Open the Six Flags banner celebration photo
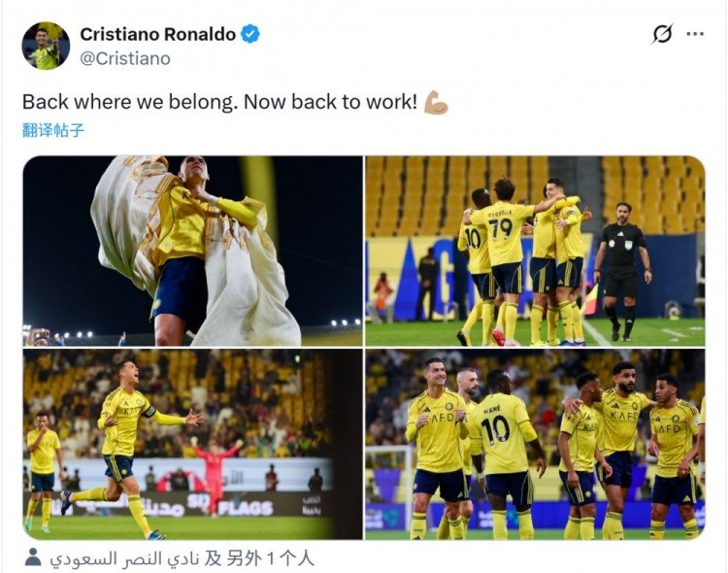Image resolution: width=728 pixels, height=573 pixels. pyautogui.click(x=193, y=444)
